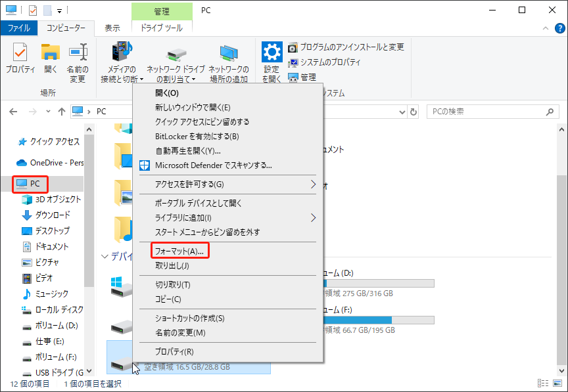
Task: Choose Open AutoPlay (自動再生を開く)
Action: [228, 151]
